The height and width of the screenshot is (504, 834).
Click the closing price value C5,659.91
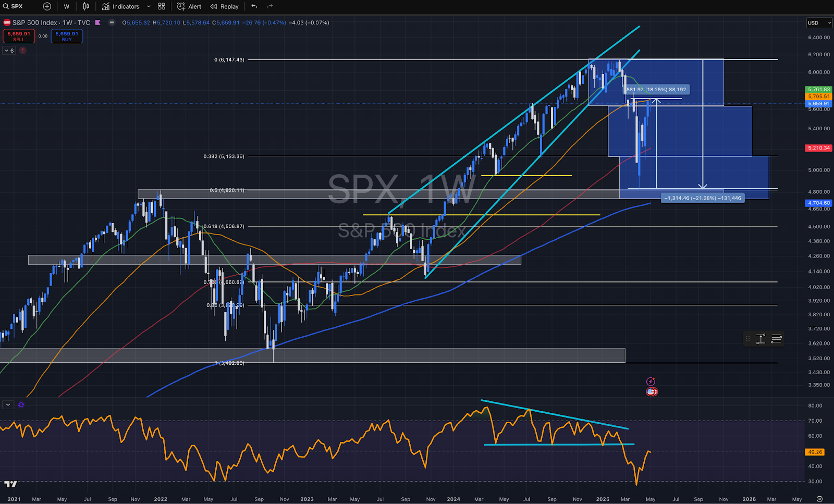226,22
